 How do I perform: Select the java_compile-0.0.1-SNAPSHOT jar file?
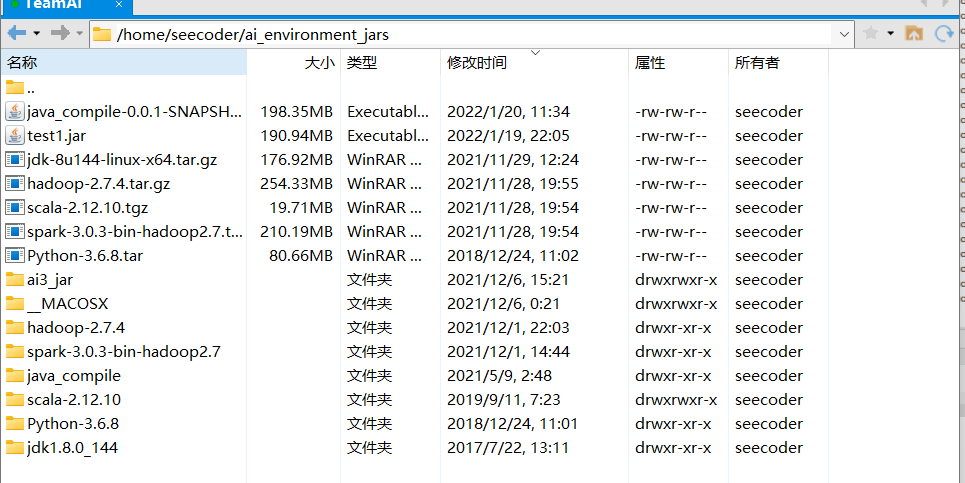[123, 111]
